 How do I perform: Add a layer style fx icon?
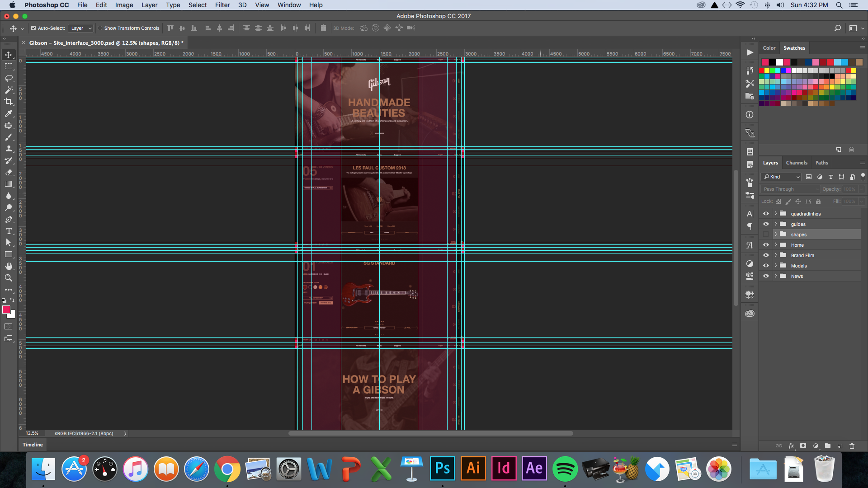point(791,446)
